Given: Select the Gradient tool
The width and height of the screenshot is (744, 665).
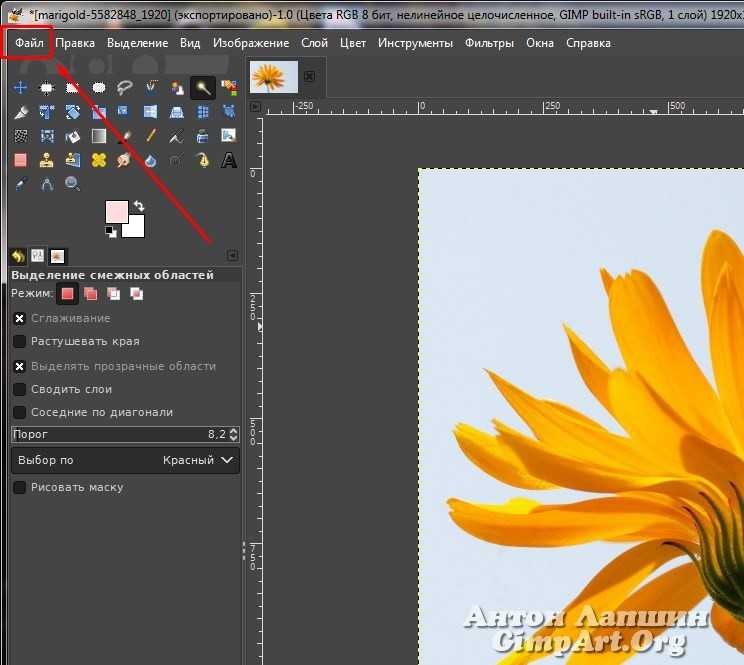Looking at the screenshot, I should [x=99, y=137].
